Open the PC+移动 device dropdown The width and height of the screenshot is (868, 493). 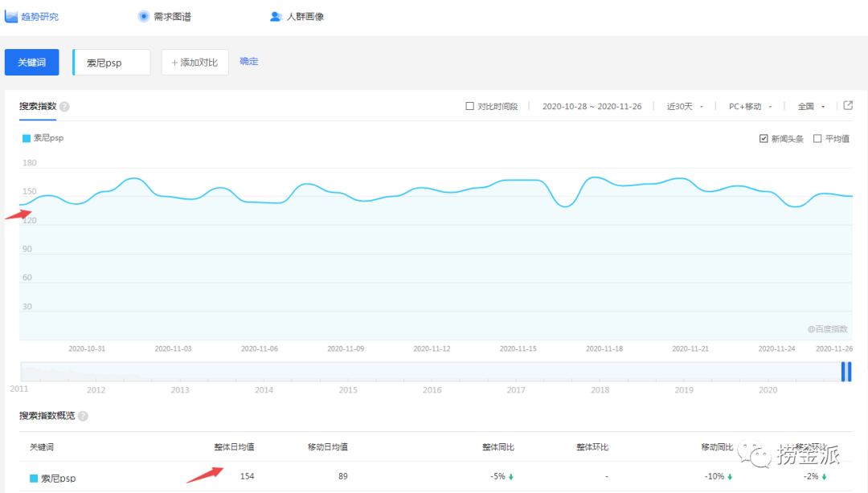pyautogui.click(x=750, y=106)
